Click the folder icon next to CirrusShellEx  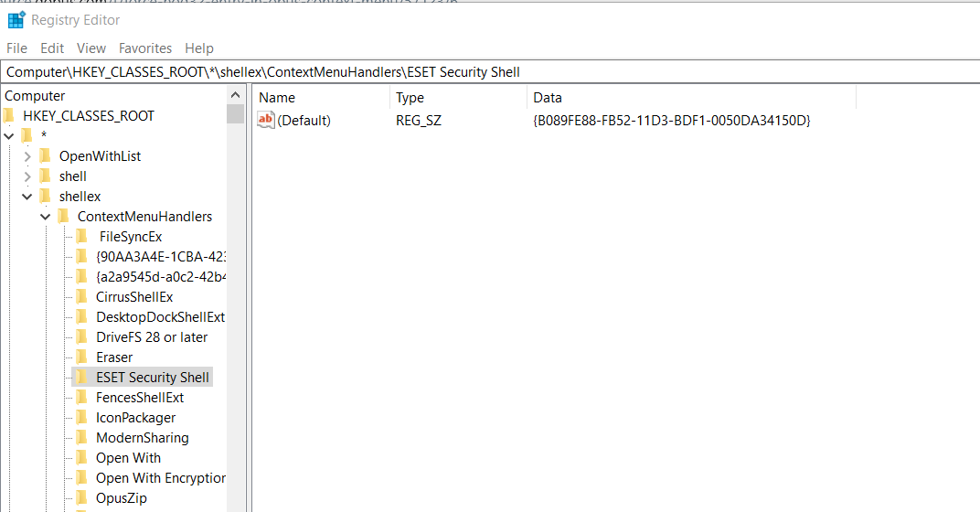(82, 297)
